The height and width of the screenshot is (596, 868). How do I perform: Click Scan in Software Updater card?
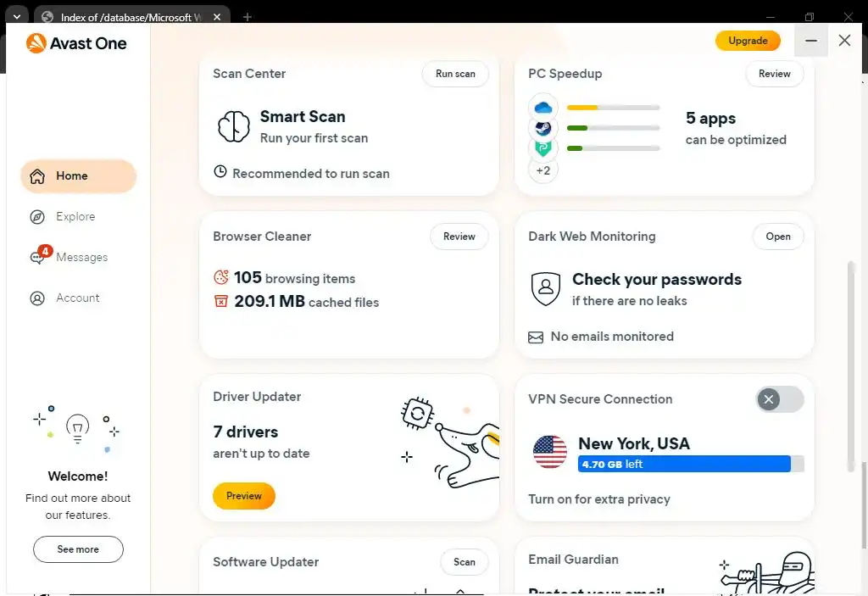tap(464, 562)
